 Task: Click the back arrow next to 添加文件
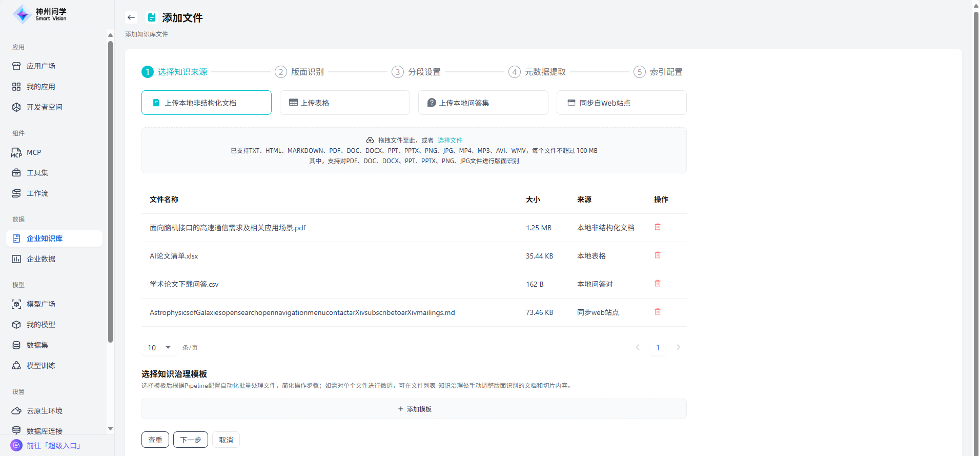coord(131,17)
